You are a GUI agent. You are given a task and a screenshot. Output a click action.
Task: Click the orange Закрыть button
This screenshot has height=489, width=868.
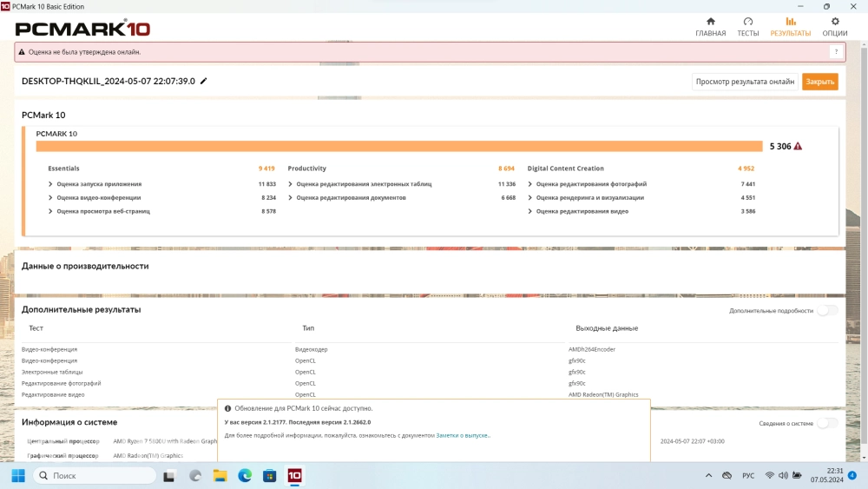(820, 82)
